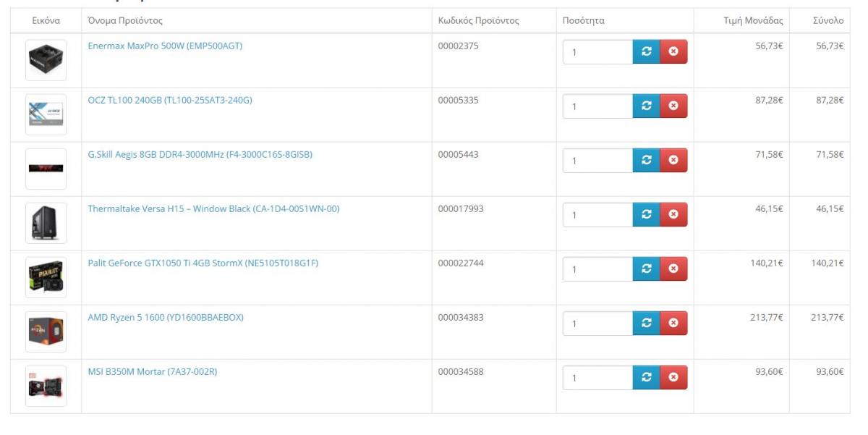The image size is (868, 435).
Task: Remove MSI B350M Mortar from cart
Action: pos(673,377)
